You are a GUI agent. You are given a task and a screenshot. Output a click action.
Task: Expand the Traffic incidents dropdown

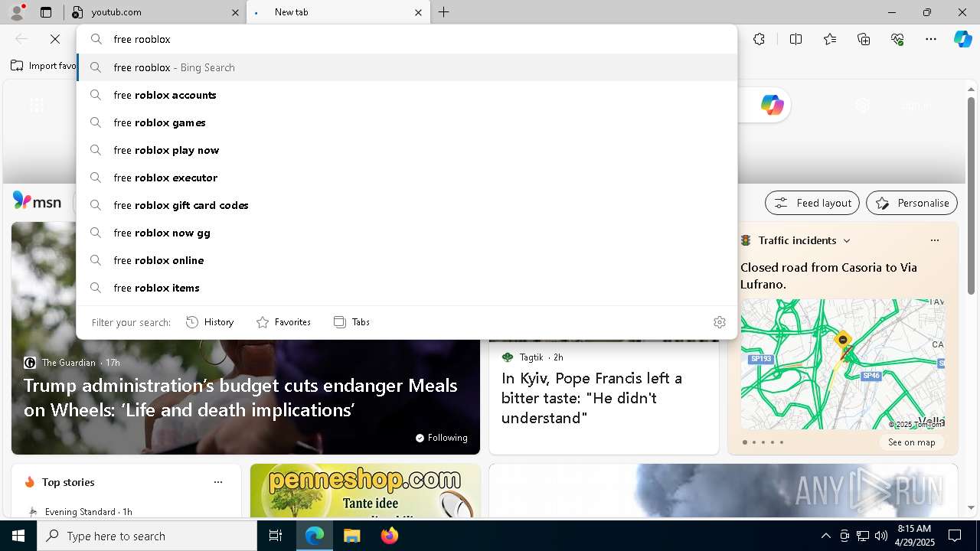coord(847,240)
